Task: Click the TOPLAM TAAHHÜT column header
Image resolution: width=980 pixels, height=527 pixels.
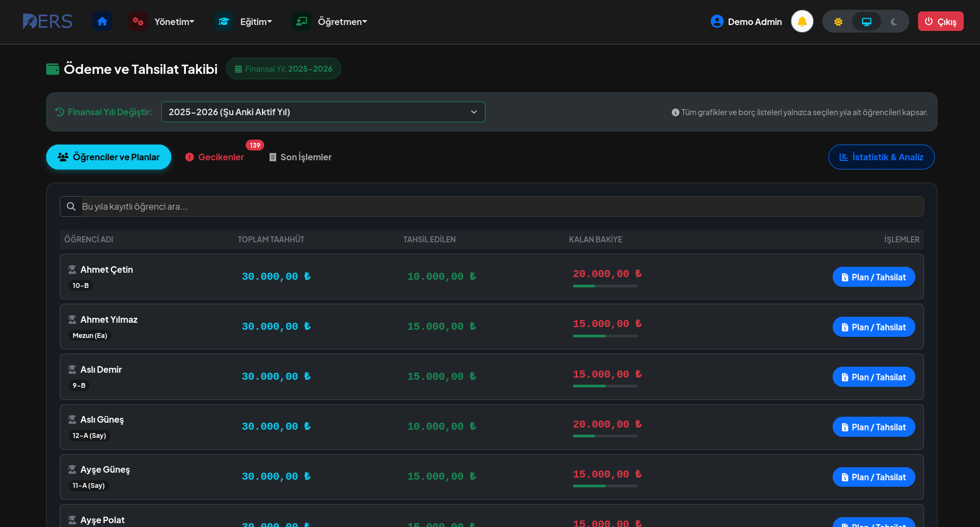Action: click(x=271, y=240)
